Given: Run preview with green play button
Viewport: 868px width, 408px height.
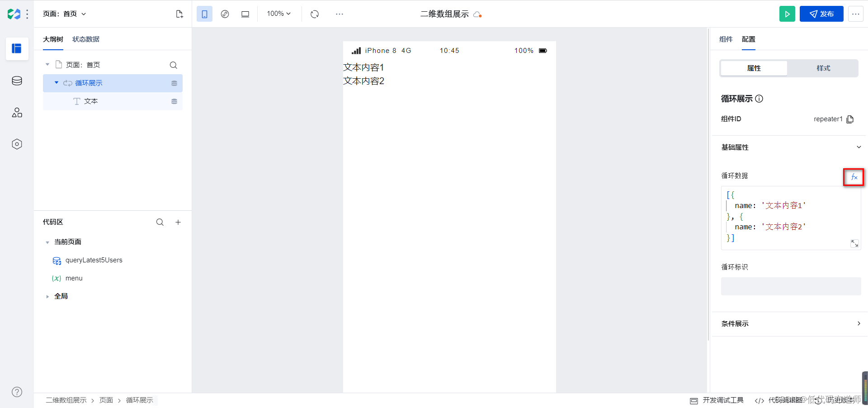Looking at the screenshot, I should pos(787,14).
